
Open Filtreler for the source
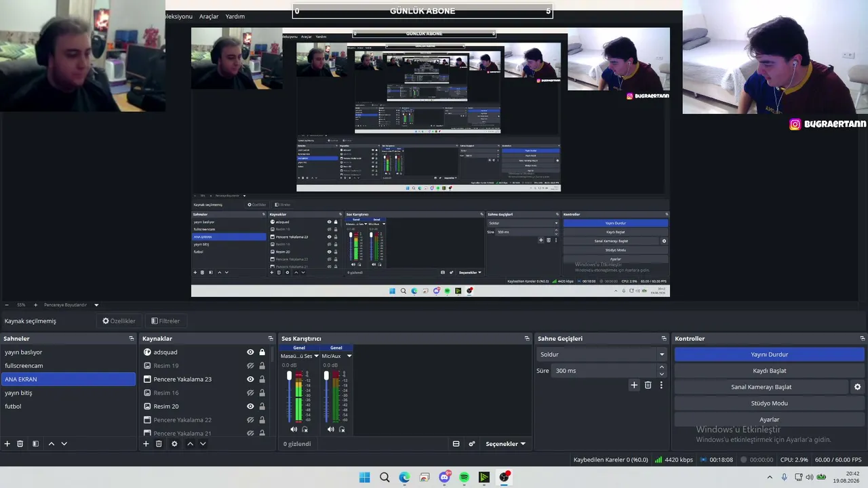165,321
